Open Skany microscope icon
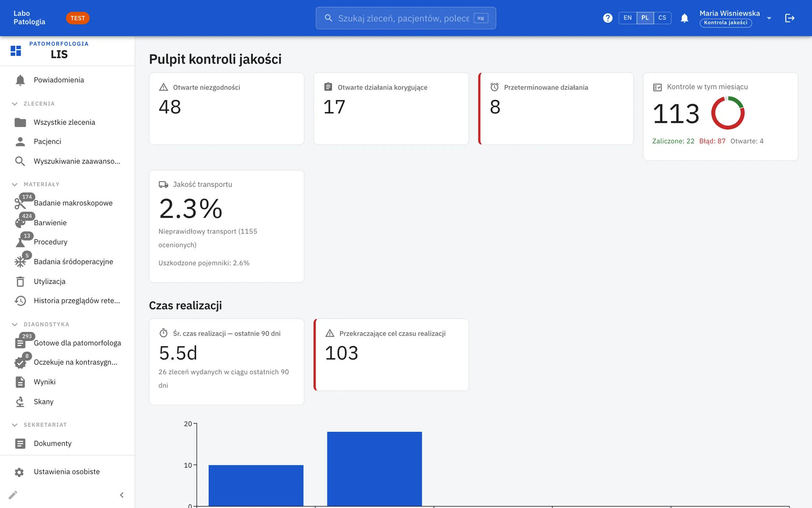The image size is (812, 508). [x=20, y=402]
